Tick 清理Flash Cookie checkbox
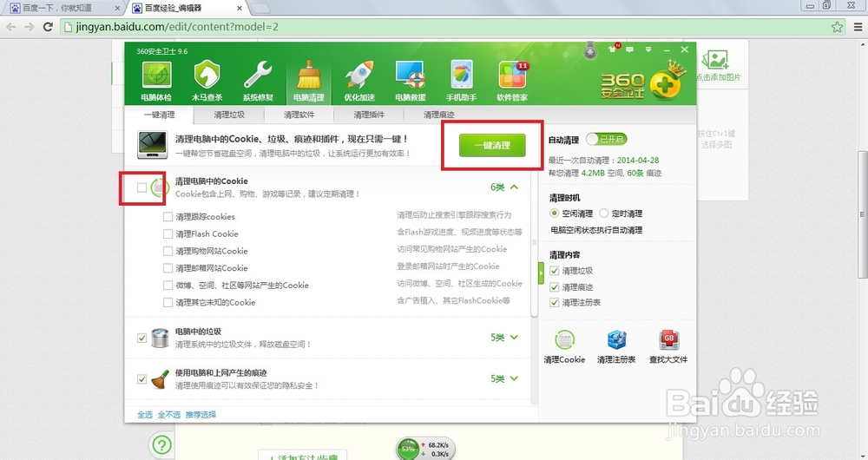Image resolution: width=868 pixels, height=460 pixels. coord(168,233)
